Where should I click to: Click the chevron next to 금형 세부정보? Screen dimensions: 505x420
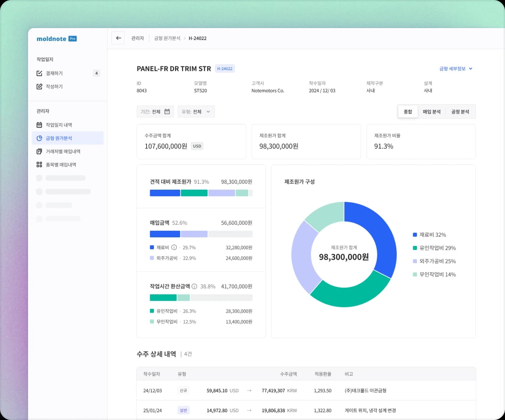471,69
